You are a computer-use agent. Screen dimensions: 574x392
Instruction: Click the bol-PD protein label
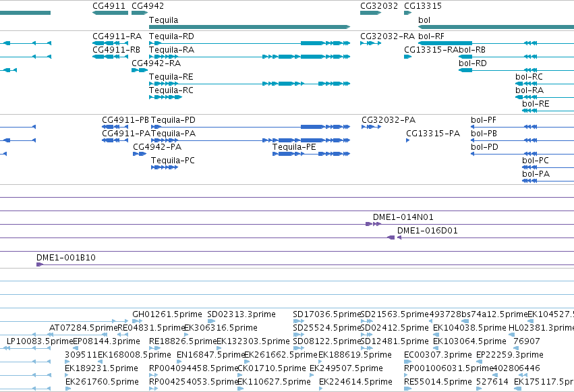tap(484, 147)
